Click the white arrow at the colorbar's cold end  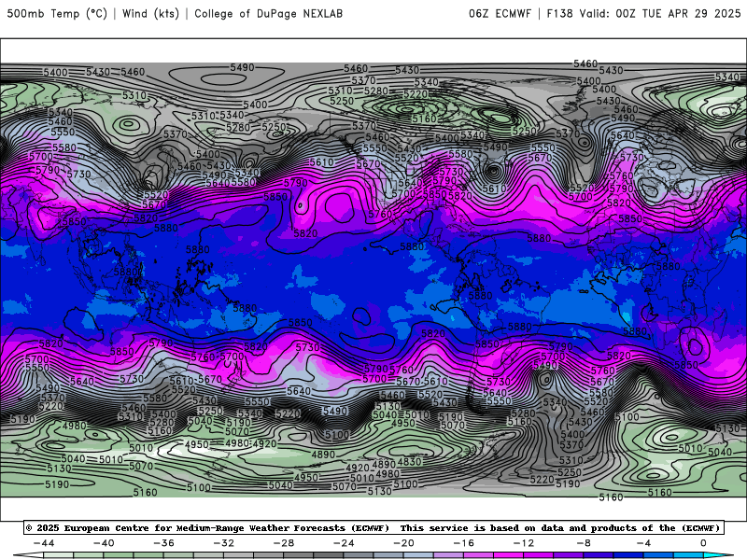pyautogui.click(x=28, y=555)
